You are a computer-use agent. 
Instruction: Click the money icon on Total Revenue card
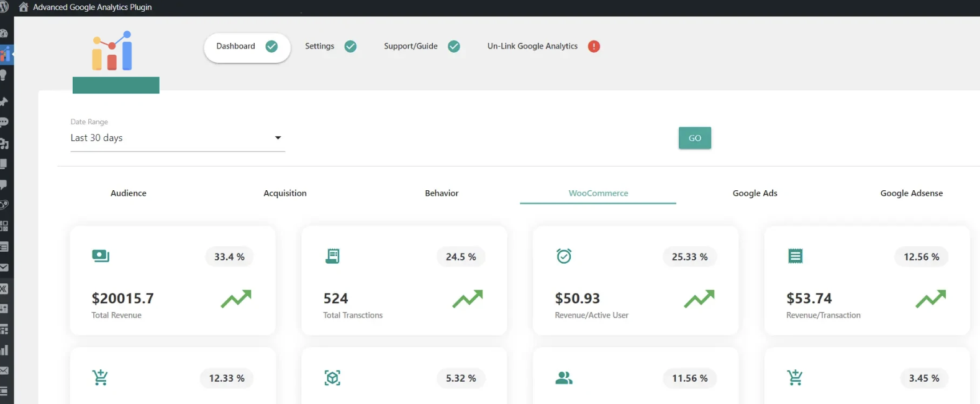(101, 256)
